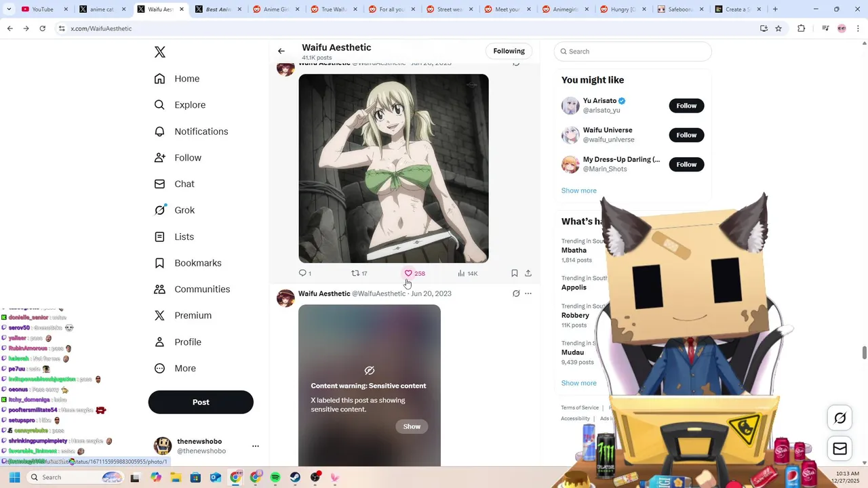Click the X search input field
The height and width of the screenshot is (488, 868).
[633, 52]
